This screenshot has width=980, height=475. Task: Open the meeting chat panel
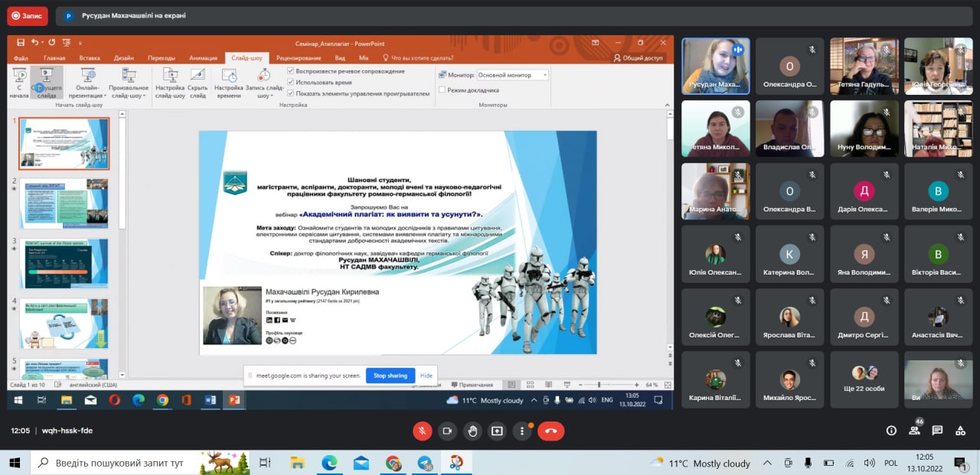pyautogui.click(x=937, y=431)
